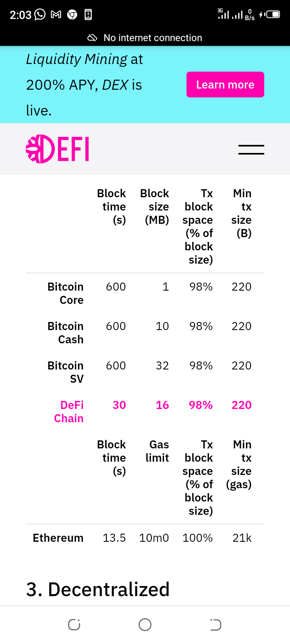
Task: Tap the Gmail notification icon
Action: tap(56, 15)
